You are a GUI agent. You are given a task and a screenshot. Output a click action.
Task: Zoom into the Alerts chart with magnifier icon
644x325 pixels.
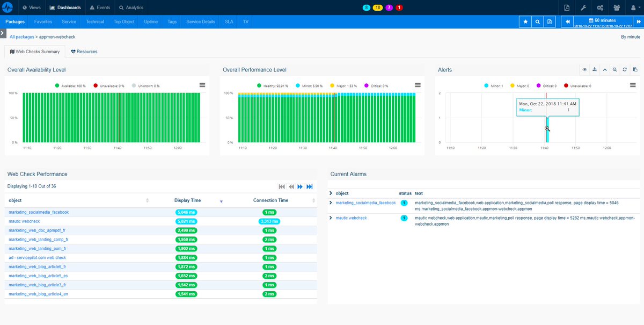coord(615,69)
